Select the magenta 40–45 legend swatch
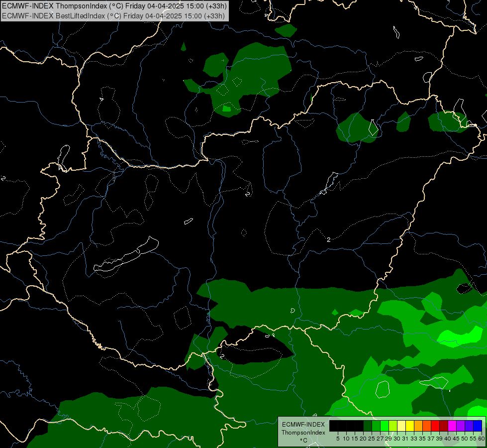Image resolution: width=487 pixels, height=448 pixels. point(452,426)
